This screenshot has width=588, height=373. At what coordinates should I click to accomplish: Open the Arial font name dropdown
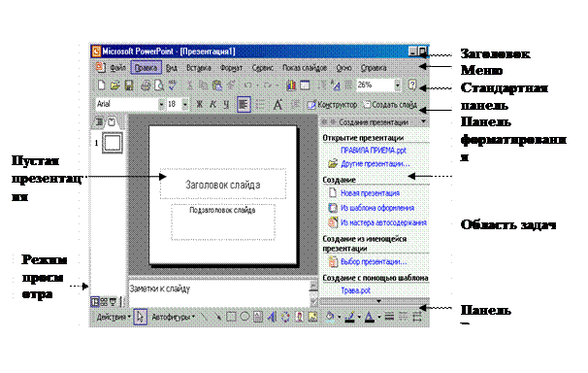[x=161, y=104]
